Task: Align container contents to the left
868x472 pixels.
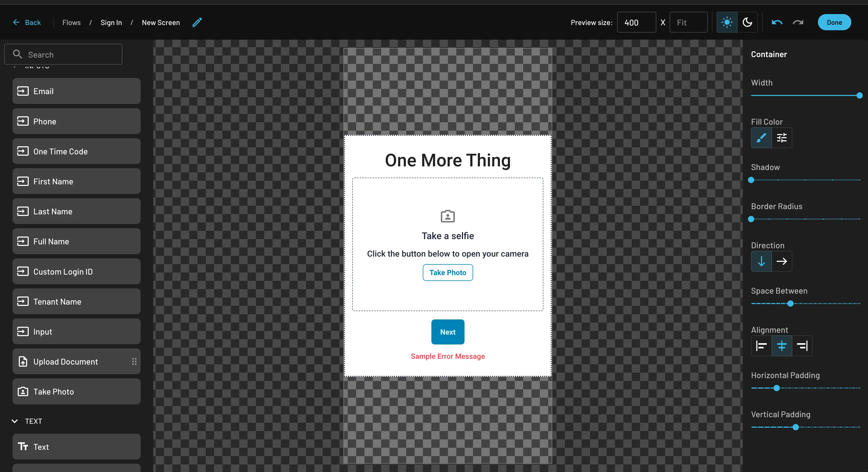Action: (761, 346)
